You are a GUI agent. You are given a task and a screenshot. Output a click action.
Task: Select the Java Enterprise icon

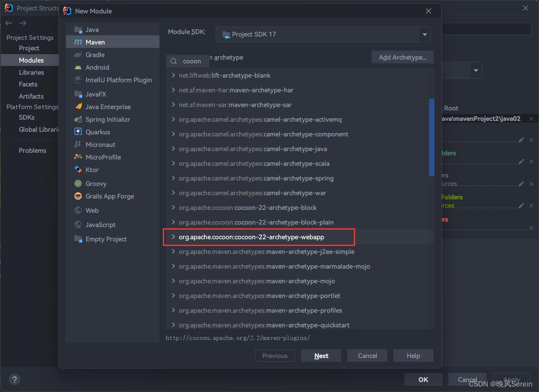point(78,107)
